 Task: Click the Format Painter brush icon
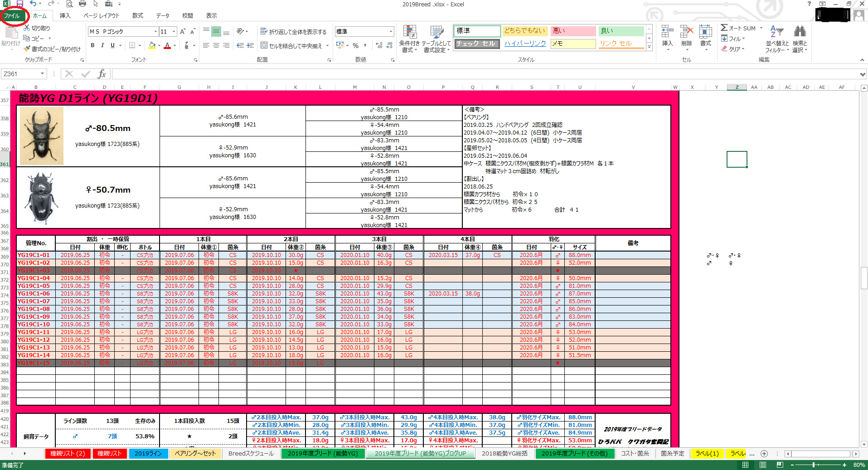point(28,49)
